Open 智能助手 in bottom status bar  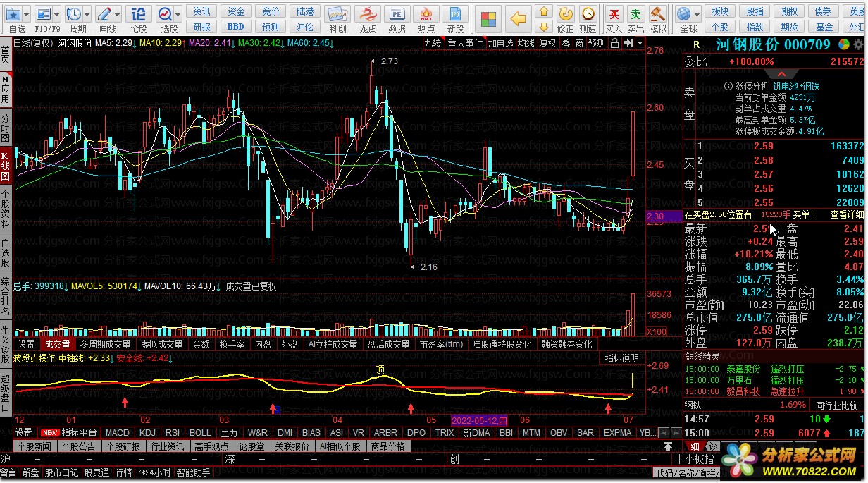(192, 472)
